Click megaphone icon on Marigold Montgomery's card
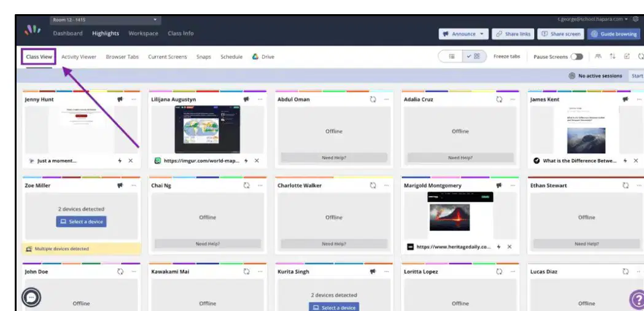The height and width of the screenshot is (311, 644). click(499, 186)
